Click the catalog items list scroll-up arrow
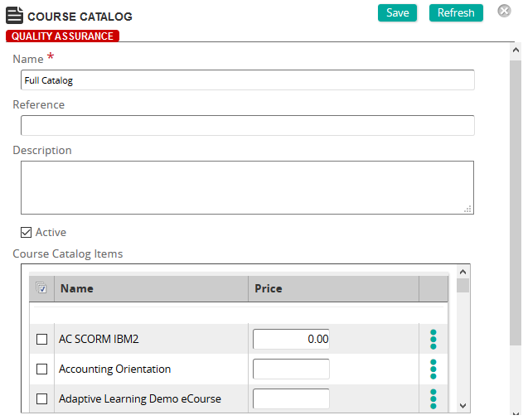523x420 pixels. coord(462,272)
